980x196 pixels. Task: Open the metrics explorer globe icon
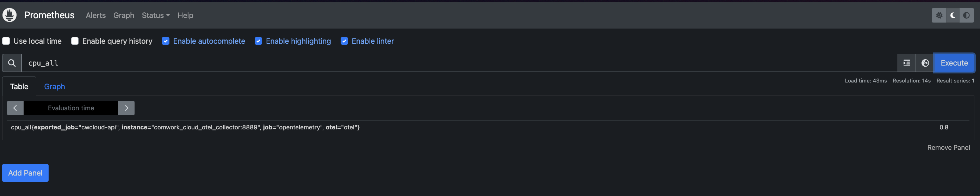tap(925, 63)
